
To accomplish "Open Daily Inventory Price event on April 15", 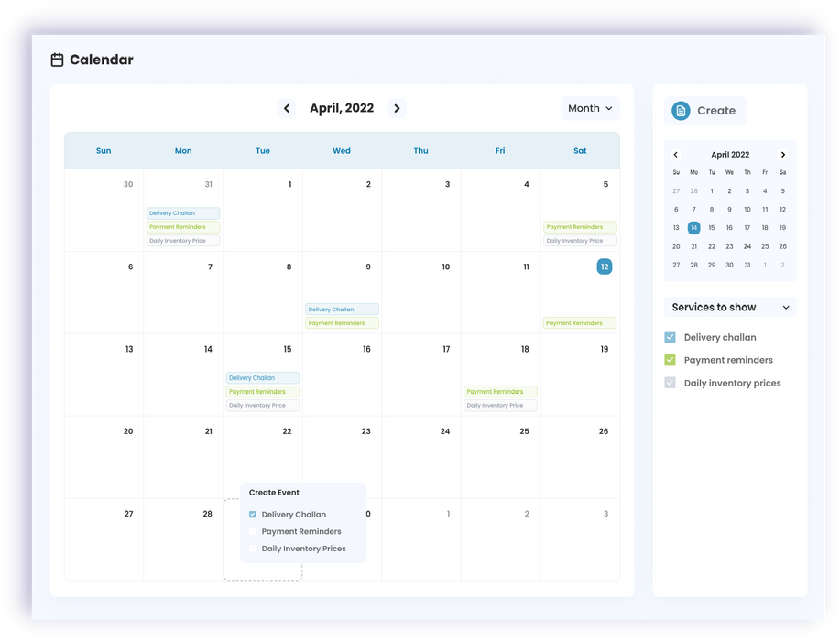I will (263, 406).
